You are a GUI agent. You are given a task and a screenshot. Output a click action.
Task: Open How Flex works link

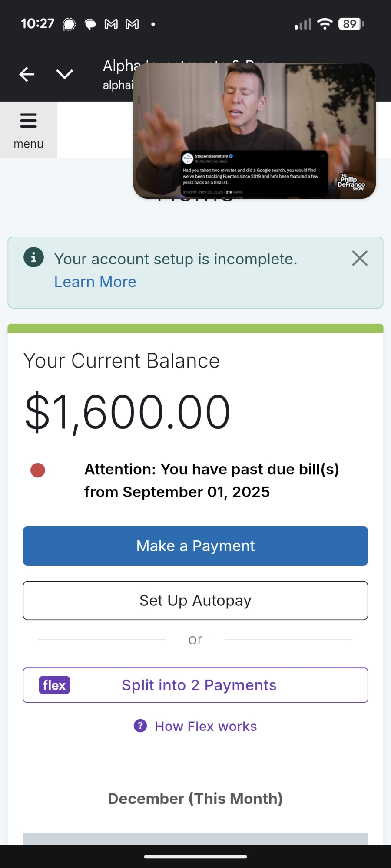205,726
